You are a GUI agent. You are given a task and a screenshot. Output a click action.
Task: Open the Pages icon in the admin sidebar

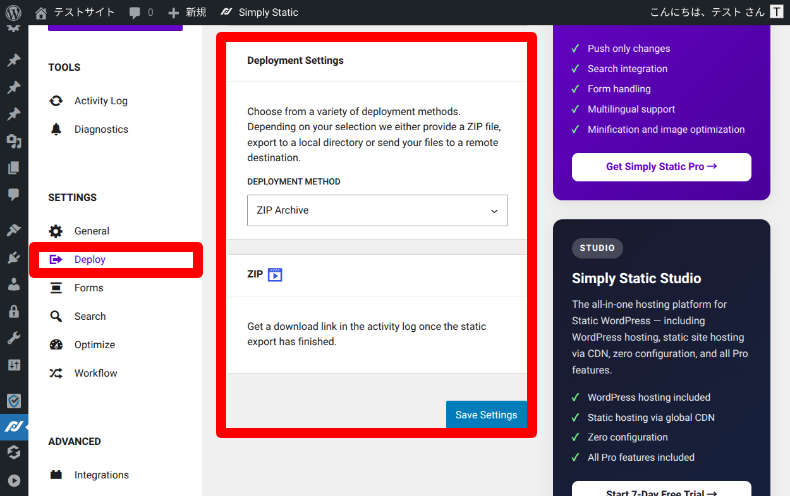tap(14, 168)
